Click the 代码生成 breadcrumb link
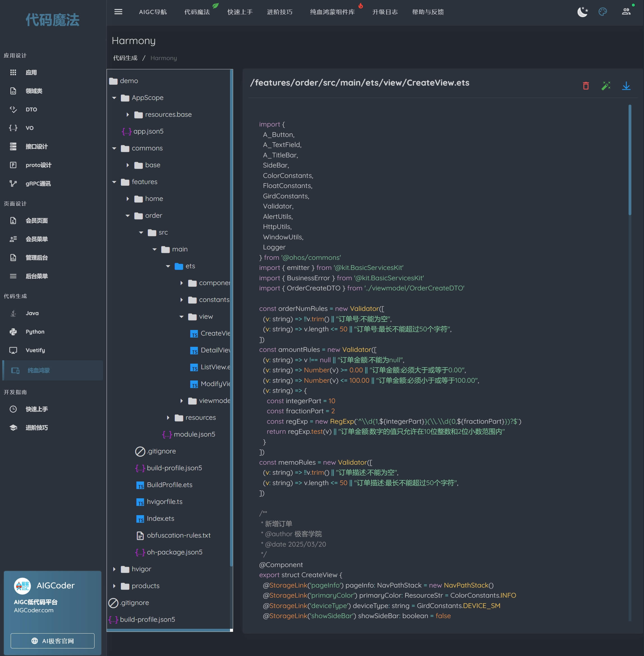 [x=125, y=58]
